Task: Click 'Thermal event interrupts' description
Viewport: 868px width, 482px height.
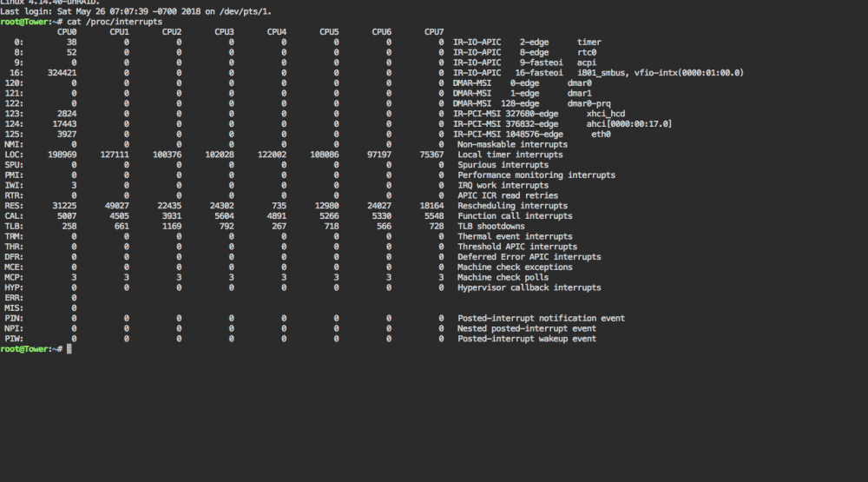Action: click(x=515, y=236)
